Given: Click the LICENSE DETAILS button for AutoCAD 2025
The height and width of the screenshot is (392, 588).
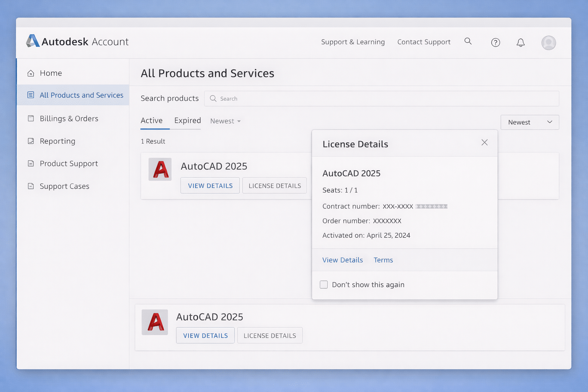Looking at the screenshot, I should point(274,185).
